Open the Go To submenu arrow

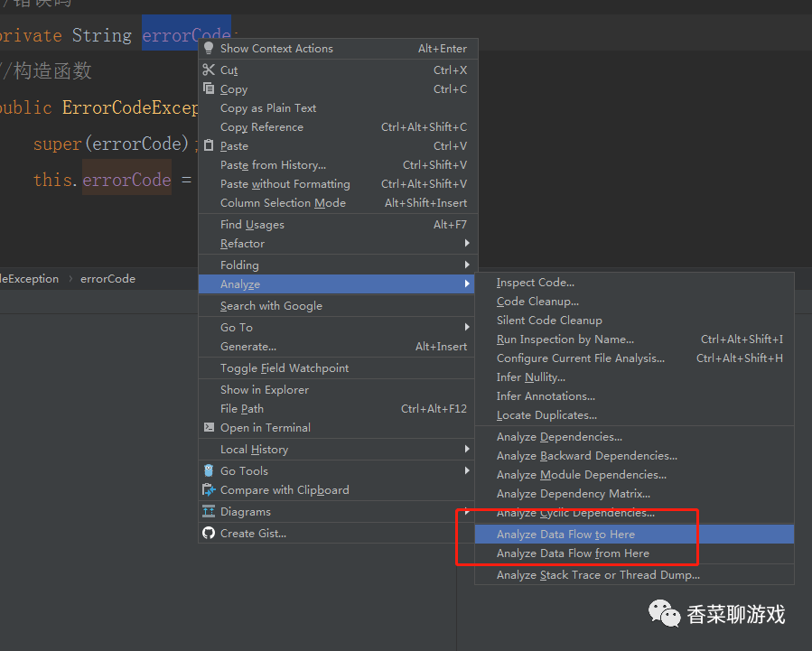coord(467,327)
